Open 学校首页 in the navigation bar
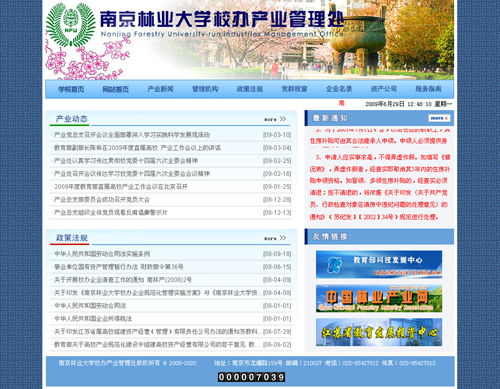The height and width of the screenshot is (389, 500). coord(71,89)
